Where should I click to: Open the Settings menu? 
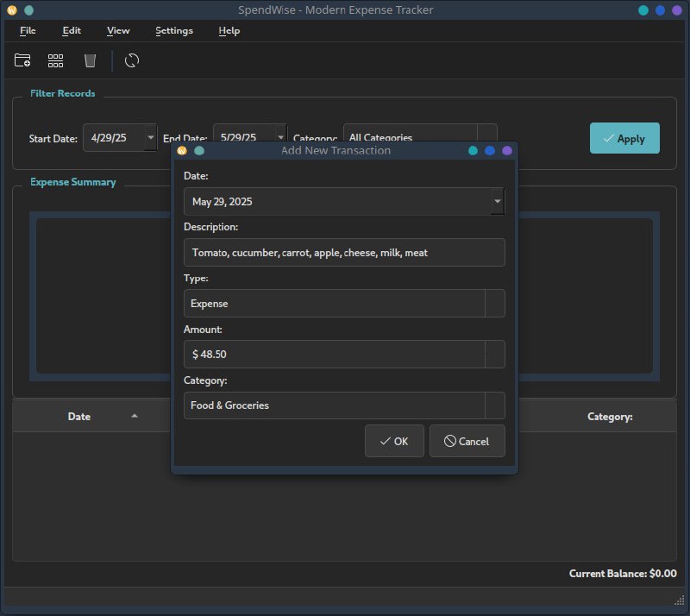[x=174, y=30]
